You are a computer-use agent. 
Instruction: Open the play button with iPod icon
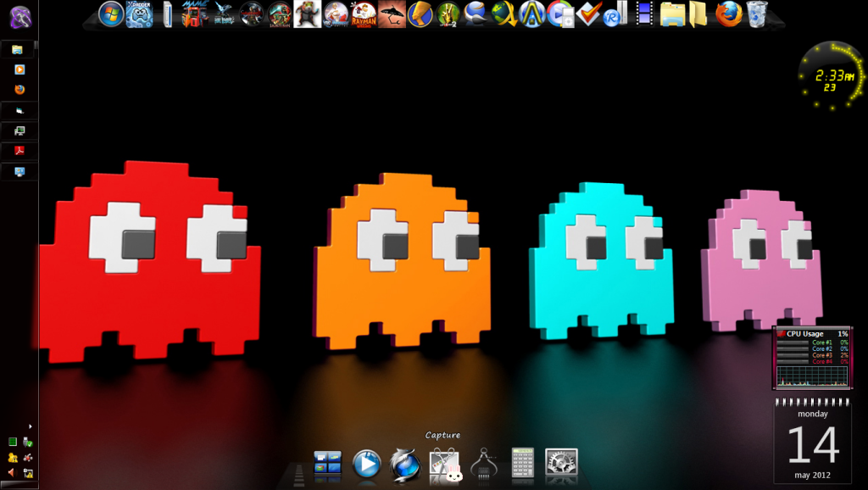pos(560,14)
